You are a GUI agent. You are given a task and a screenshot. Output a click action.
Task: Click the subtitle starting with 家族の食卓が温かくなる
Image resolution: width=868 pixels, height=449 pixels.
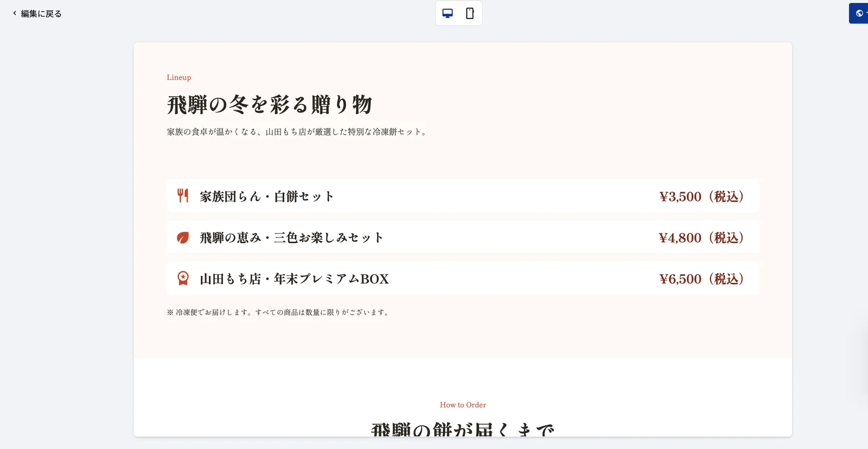tap(297, 132)
